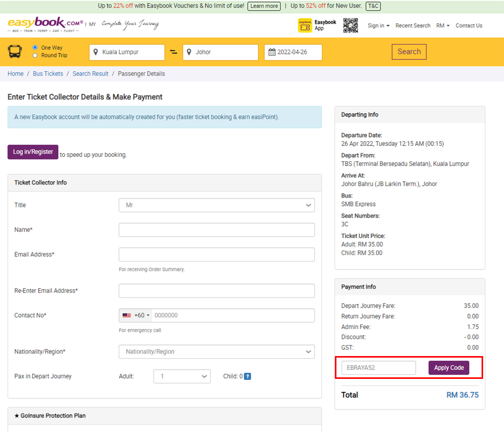The image size is (504, 433).
Task: Expand the Sign in dropdown menu
Action: (378, 26)
